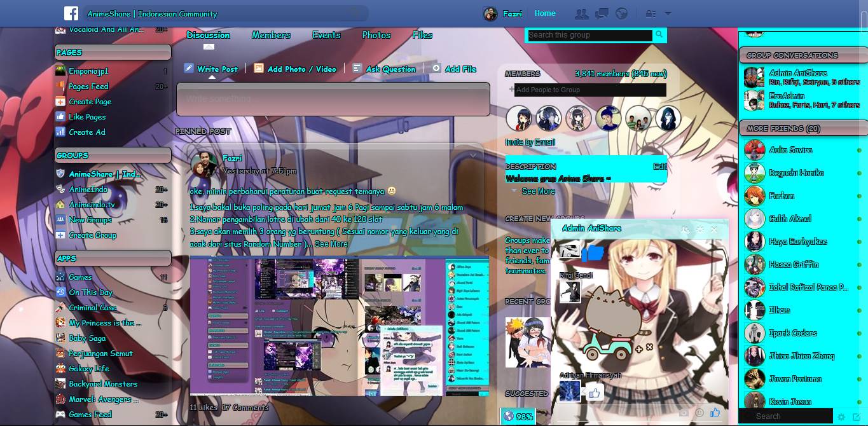Open the account settings dropdown arrow
This screenshot has width=868, height=426.
667,13
